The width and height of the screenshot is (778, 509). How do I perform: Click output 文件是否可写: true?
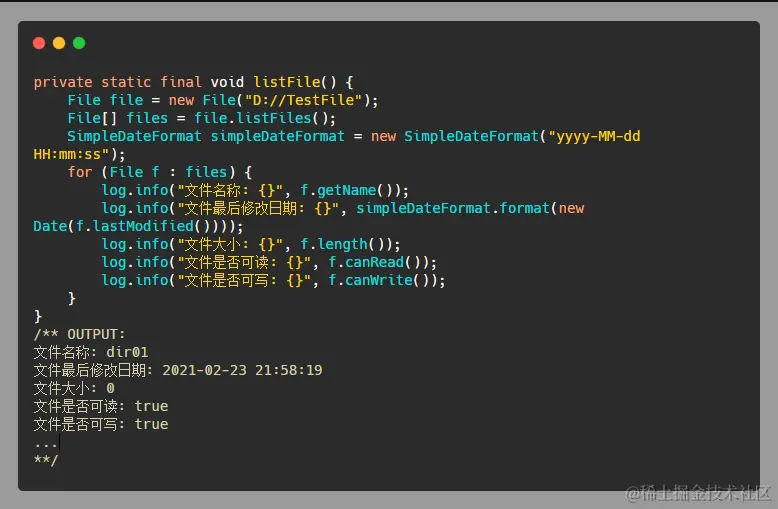[x=101, y=424]
